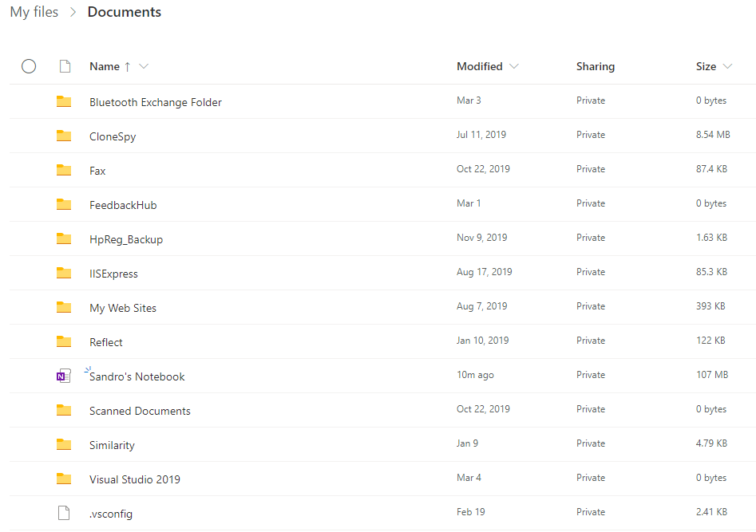Open the FeedbackHub folder
Viewport: 756px width, 532px height.
pyautogui.click(x=122, y=204)
